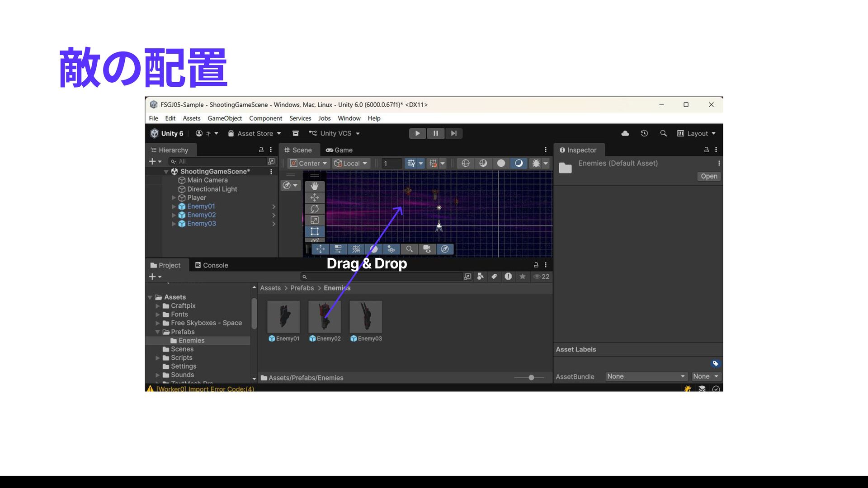Click the Step frame button

click(453, 133)
